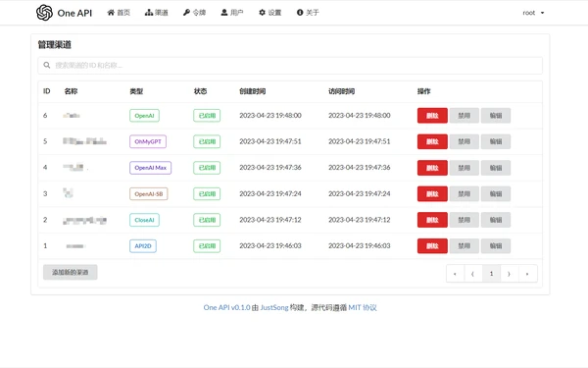The height and width of the screenshot is (368, 588).
Task: Open One API v0.1.0 footer link
Action: (226, 307)
